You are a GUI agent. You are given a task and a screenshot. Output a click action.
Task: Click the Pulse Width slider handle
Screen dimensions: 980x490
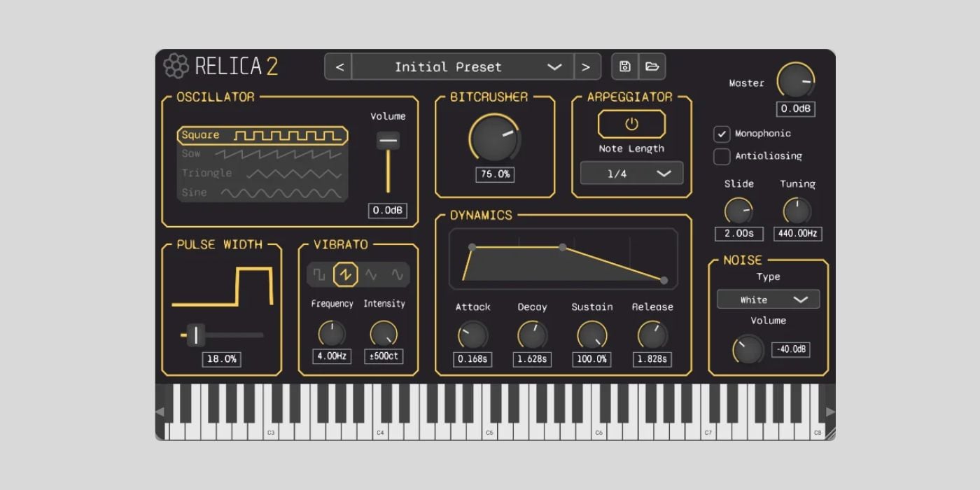click(196, 335)
